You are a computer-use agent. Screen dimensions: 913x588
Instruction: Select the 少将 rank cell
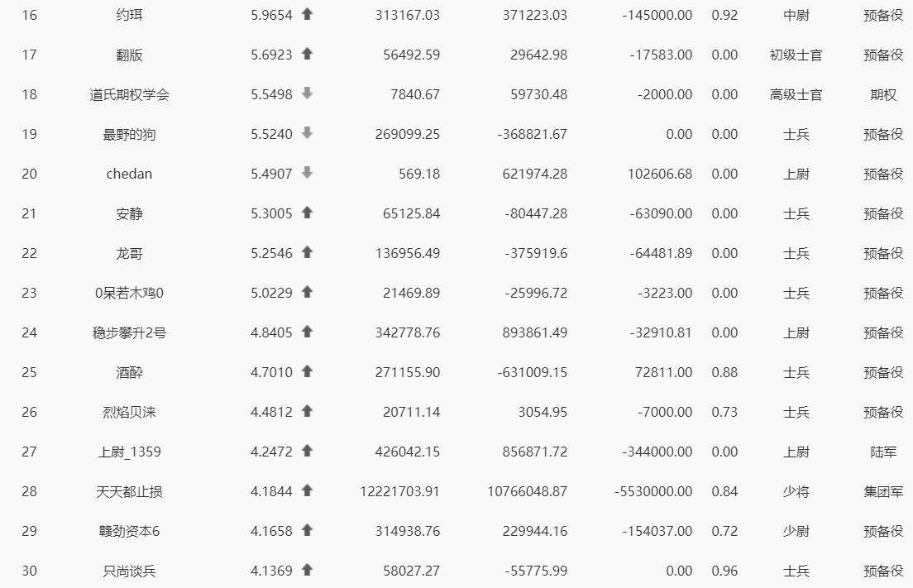click(796, 491)
